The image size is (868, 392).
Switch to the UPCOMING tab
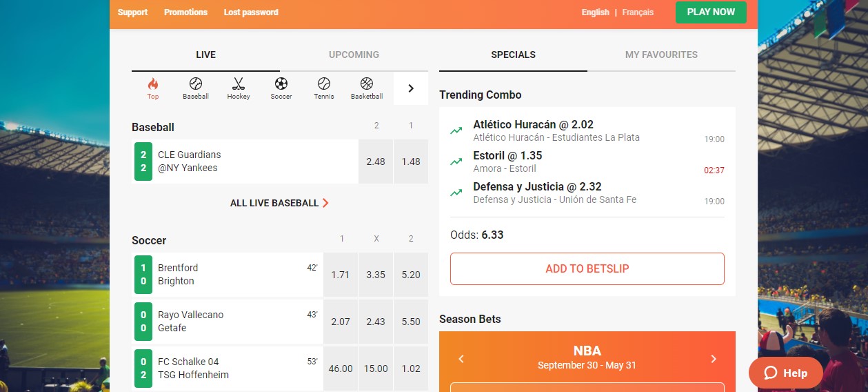pyautogui.click(x=354, y=55)
